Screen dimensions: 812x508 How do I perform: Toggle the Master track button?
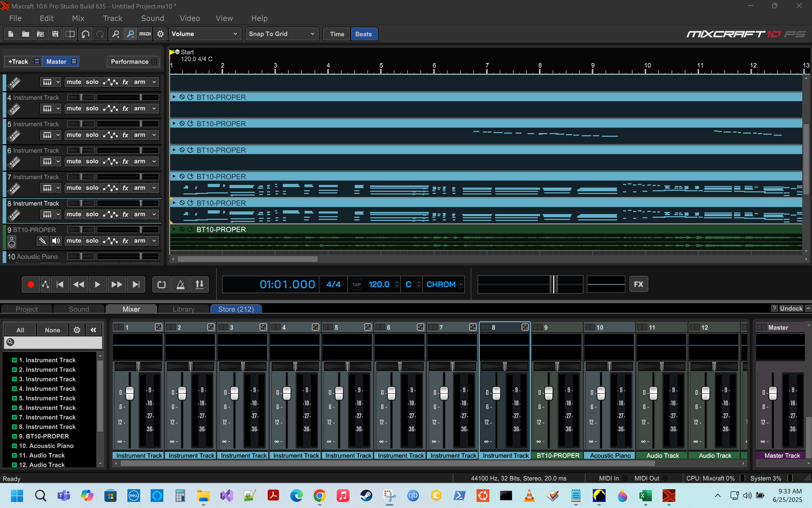(61, 61)
